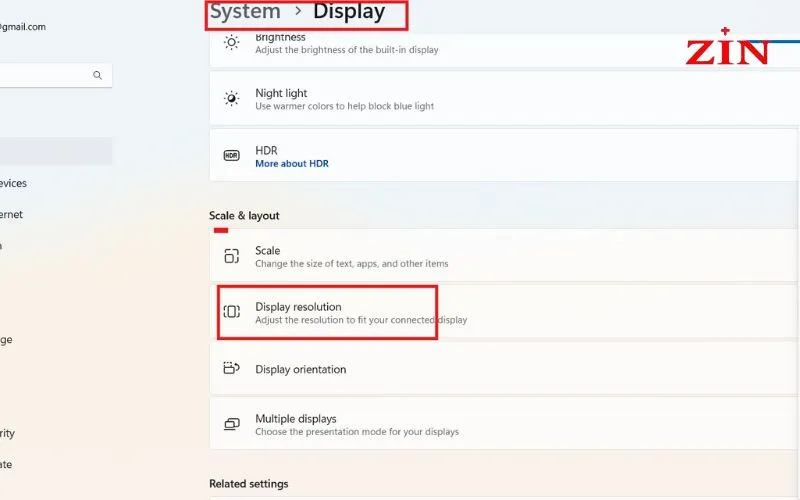800x500 pixels.
Task: Click "Adjust the resolution to fit" description
Action: tap(360, 320)
